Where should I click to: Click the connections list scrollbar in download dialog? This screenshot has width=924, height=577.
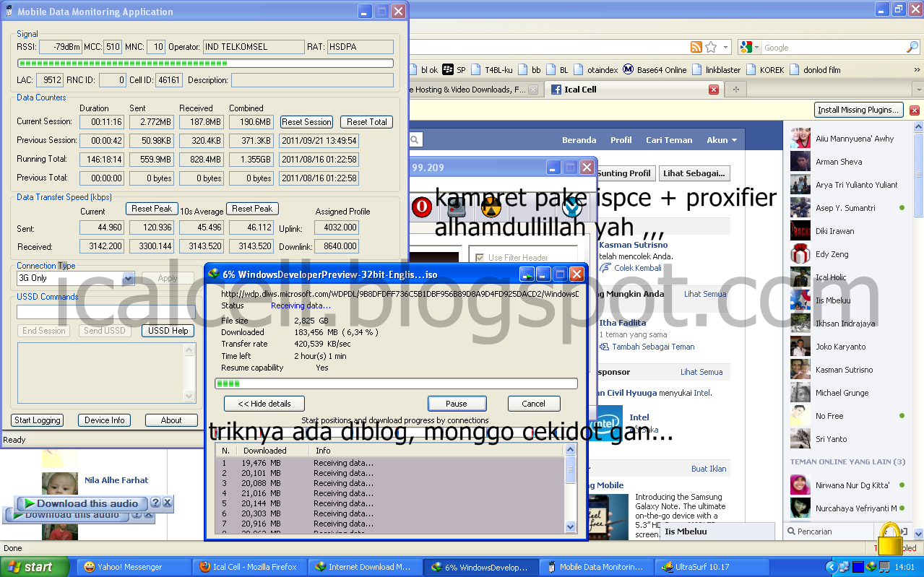pos(570,487)
